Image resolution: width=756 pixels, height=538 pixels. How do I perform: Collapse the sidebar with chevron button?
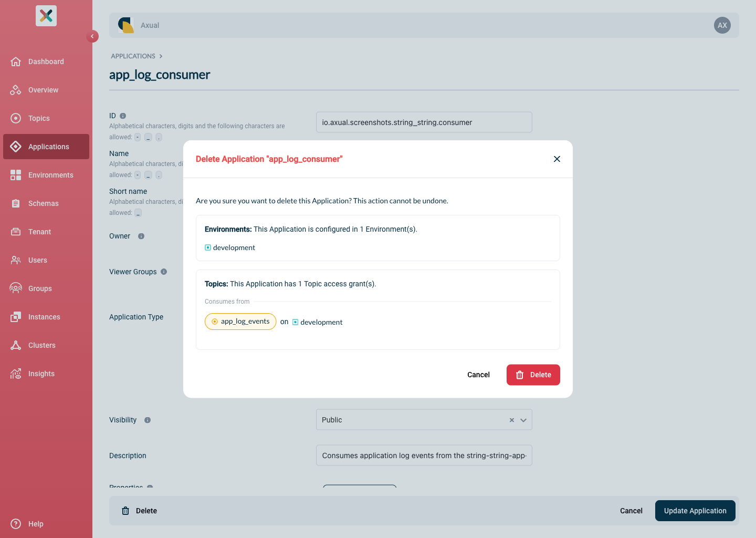92,36
